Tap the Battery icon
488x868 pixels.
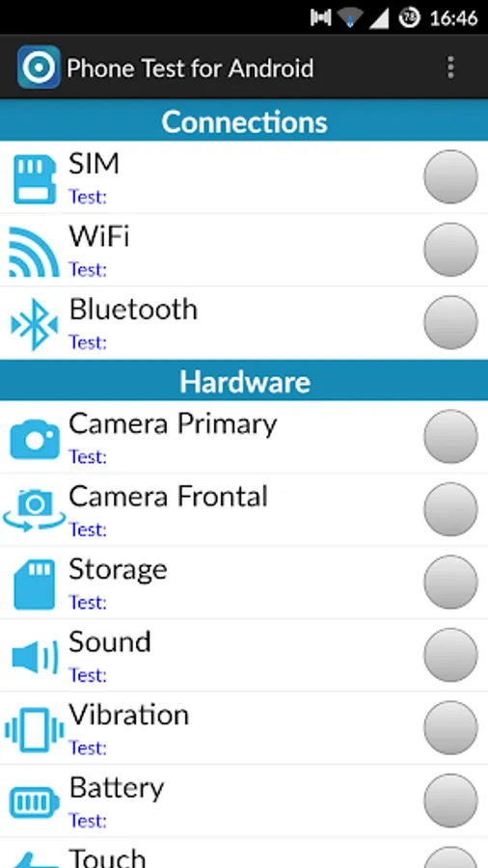tap(35, 802)
